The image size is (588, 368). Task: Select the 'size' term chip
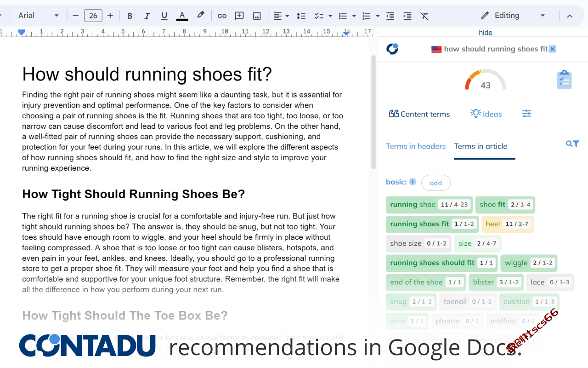(x=478, y=243)
